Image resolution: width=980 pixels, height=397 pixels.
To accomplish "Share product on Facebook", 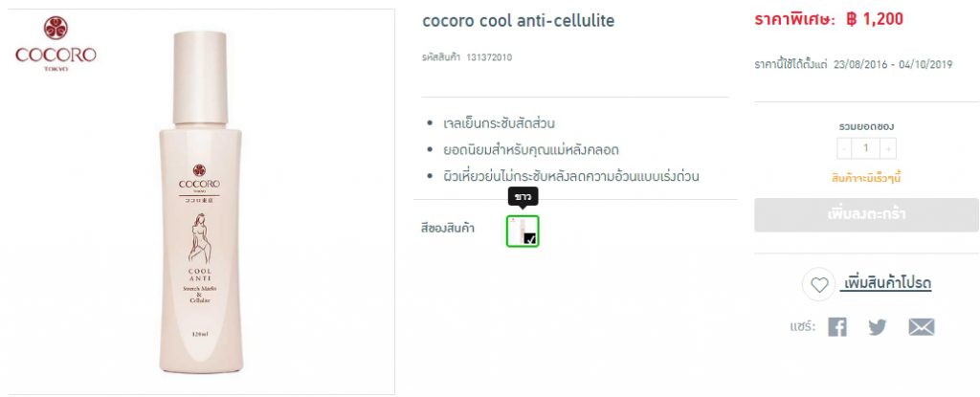I will point(837,327).
